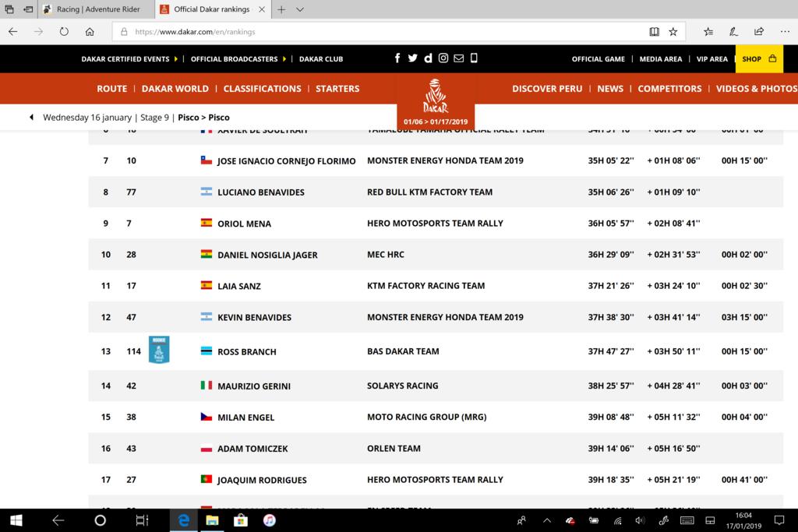Open the Dakar Instagram icon
Image resolution: width=798 pixels, height=532 pixels.
coord(443,58)
